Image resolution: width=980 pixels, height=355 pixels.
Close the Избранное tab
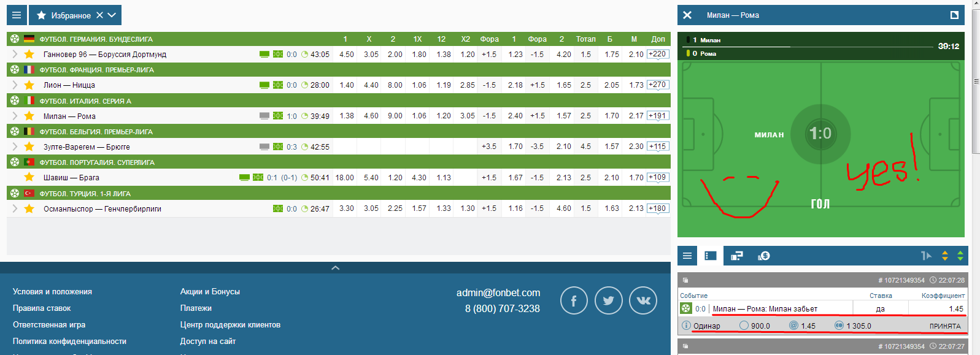[99, 15]
